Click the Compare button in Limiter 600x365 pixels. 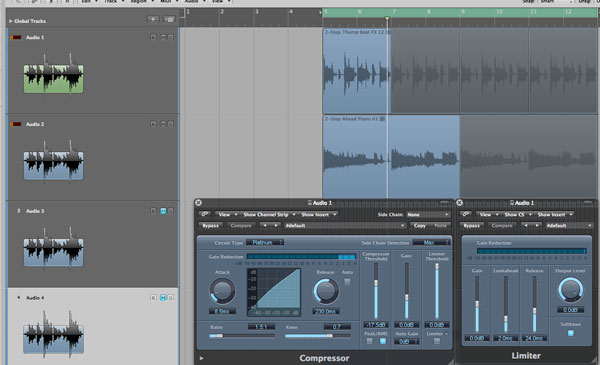[x=502, y=225]
